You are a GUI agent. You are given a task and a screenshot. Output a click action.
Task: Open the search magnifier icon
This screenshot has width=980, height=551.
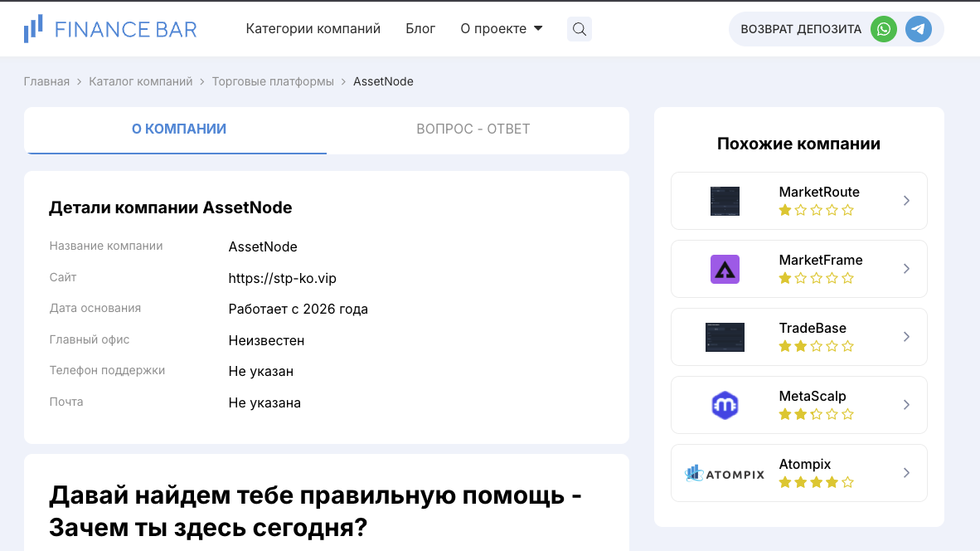click(x=580, y=29)
